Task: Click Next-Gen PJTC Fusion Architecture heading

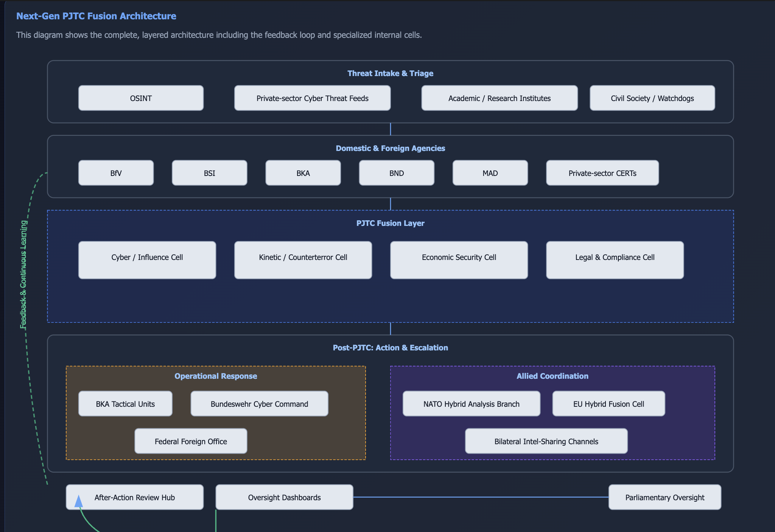Action: click(96, 16)
